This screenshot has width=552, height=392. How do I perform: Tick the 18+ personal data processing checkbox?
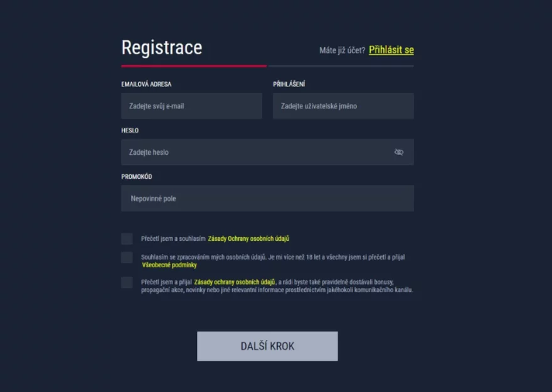point(127,258)
